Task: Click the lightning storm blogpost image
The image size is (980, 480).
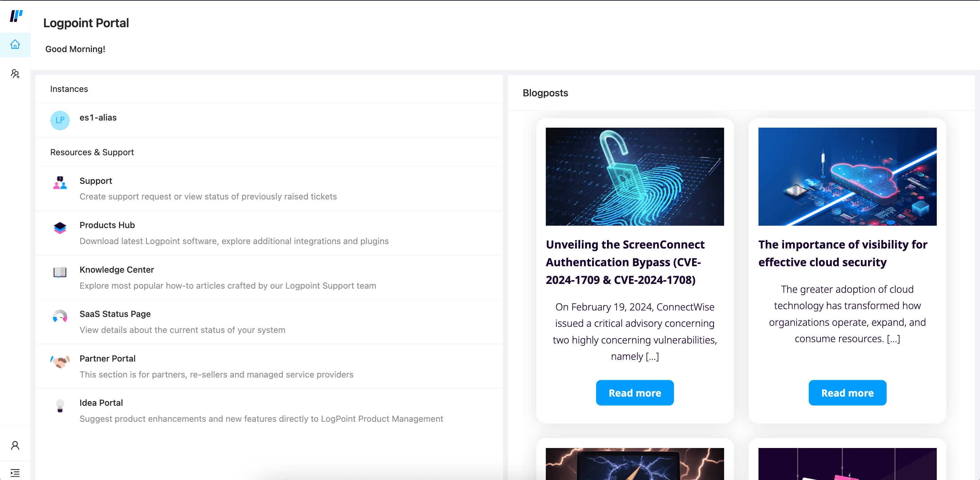Action: (634, 465)
